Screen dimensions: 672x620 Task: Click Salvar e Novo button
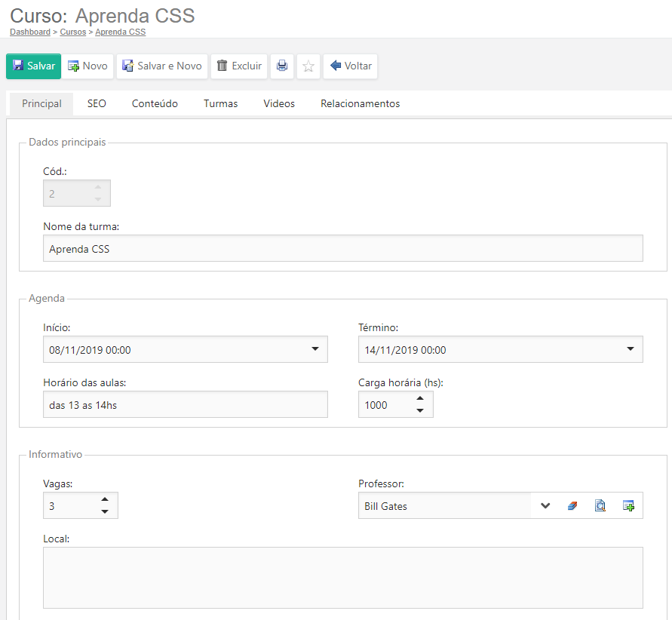[x=162, y=66]
